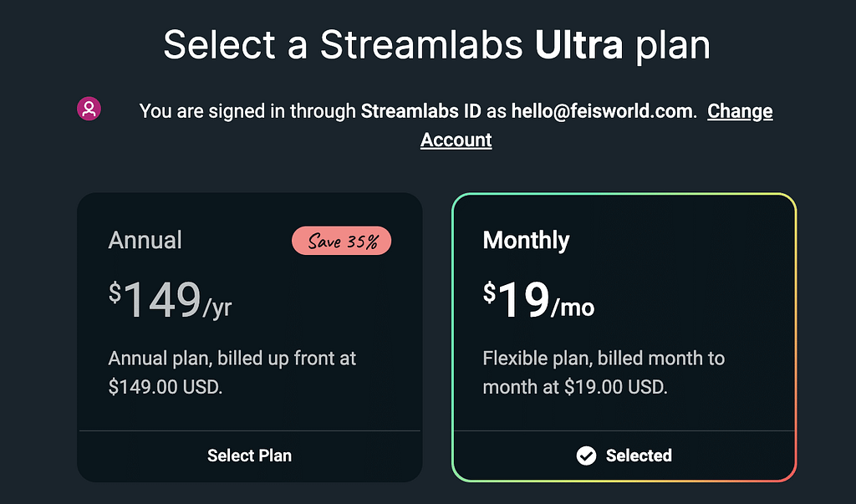Click the hello@feisworld.com email text
Screen dimensions: 856x504
603,111
